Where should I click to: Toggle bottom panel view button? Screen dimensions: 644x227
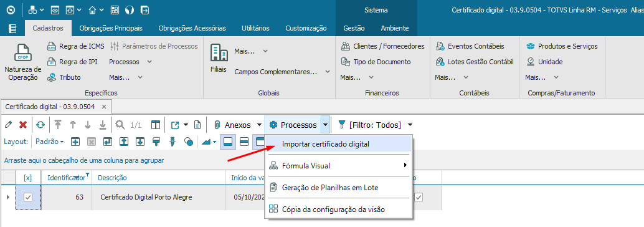228,142
